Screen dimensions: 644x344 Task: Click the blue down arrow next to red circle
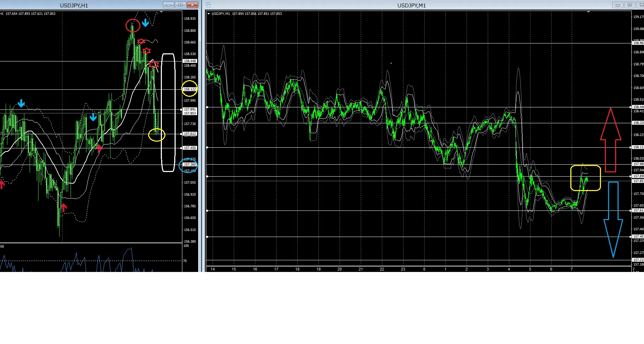pyautogui.click(x=145, y=23)
